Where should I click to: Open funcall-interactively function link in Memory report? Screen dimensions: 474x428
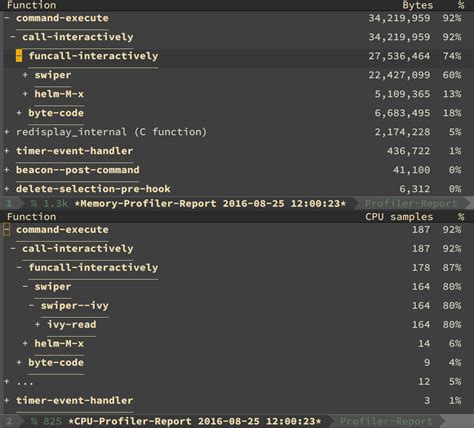93,56
